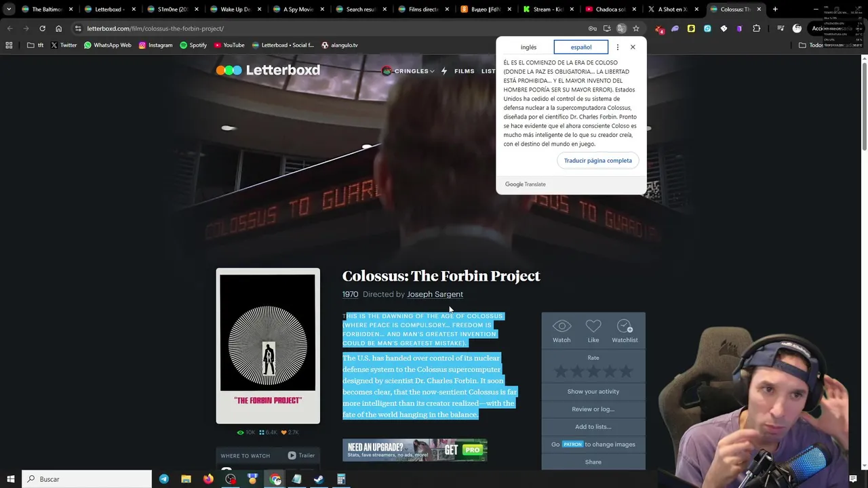The height and width of the screenshot is (488, 868).
Task: Click Add to lists...
Action: point(593,426)
